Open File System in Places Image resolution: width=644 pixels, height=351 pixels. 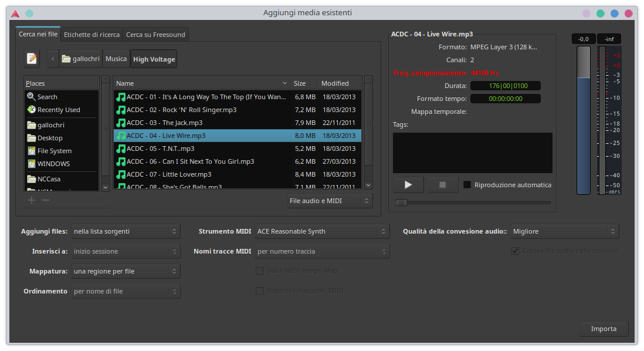54,151
